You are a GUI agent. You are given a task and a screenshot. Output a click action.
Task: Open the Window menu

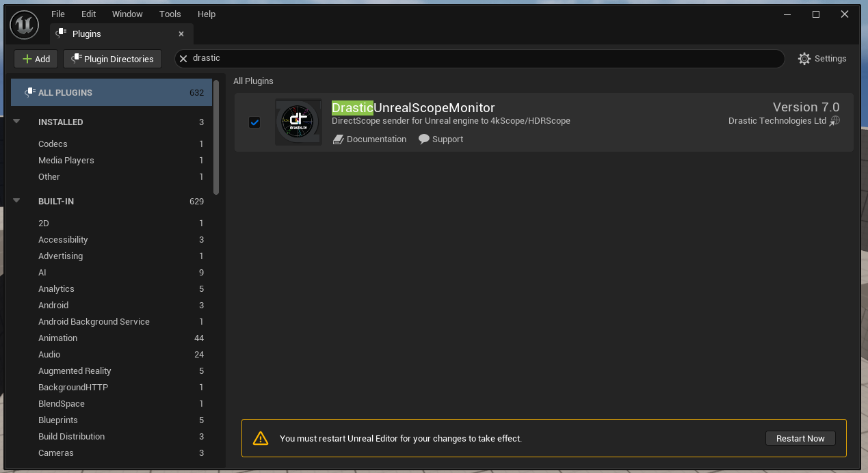pos(127,14)
